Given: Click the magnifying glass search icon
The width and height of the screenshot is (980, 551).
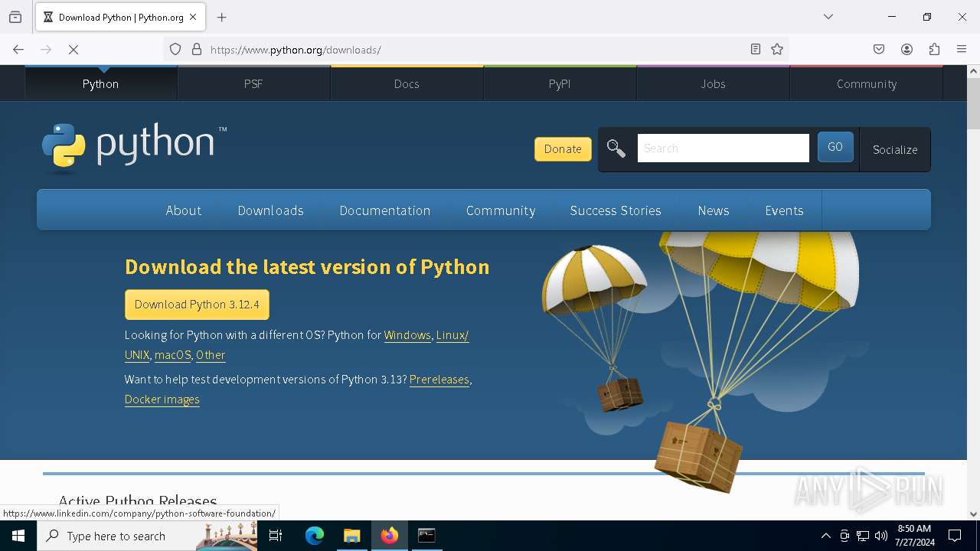Looking at the screenshot, I should click(616, 148).
